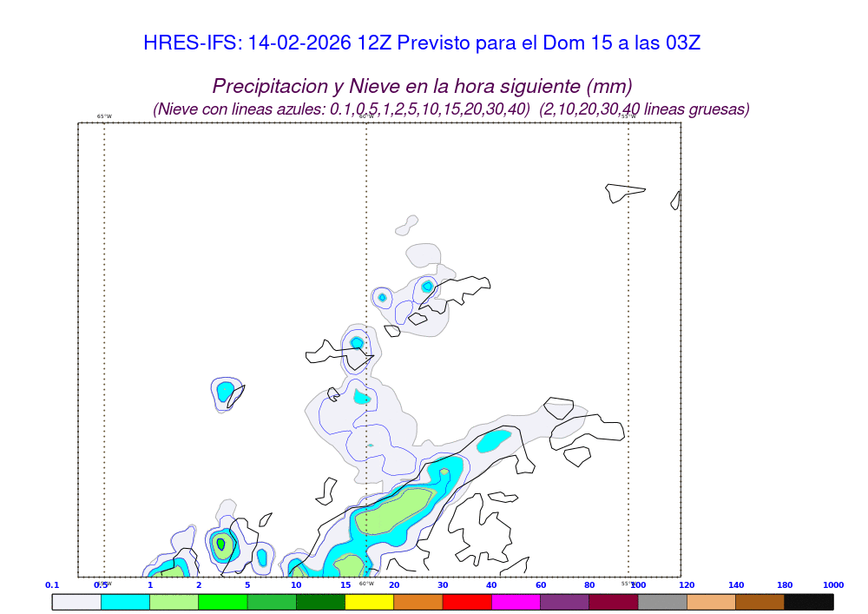Image resolution: width=868 pixels, height=614 pixels.
Task: Select the yellow legend color box
Action: click(370, 602)
